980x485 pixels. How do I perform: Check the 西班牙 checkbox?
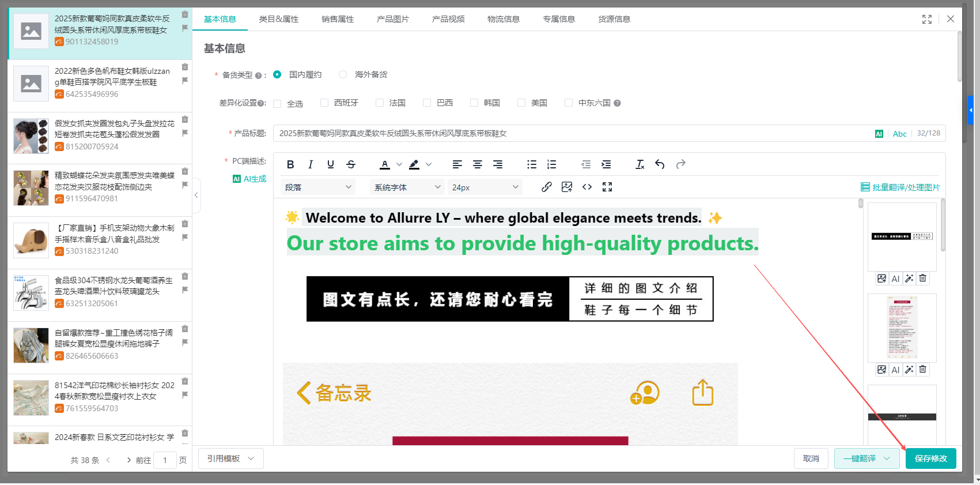point(324,103)
